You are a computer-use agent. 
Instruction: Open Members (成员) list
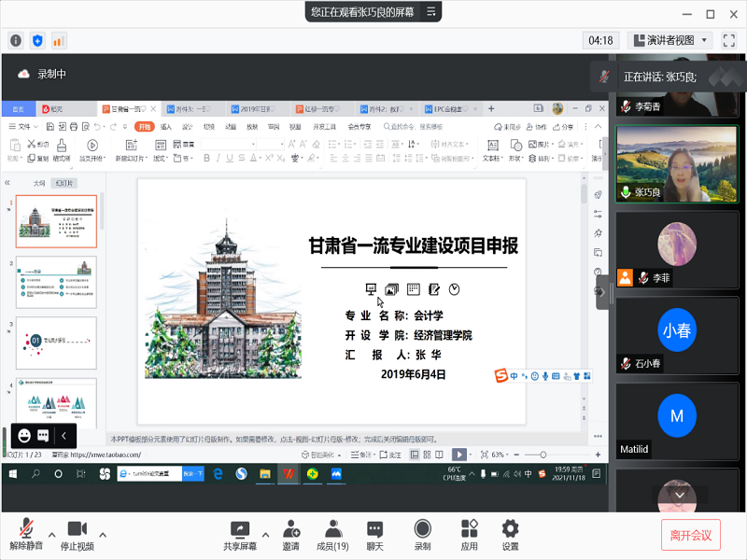click(x=332, y=535)
